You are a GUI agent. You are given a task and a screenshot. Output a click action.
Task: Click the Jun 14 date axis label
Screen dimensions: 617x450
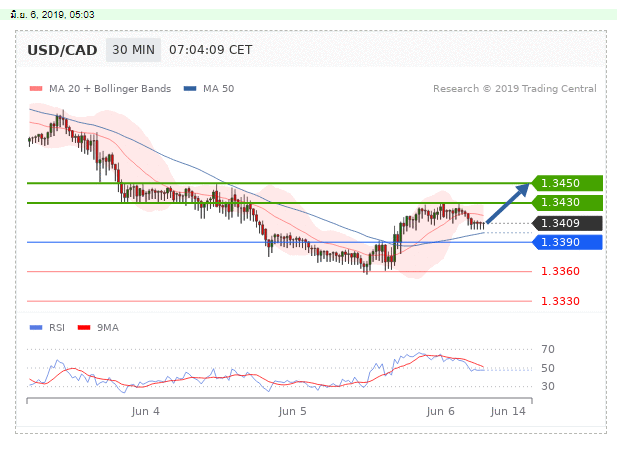508,411
